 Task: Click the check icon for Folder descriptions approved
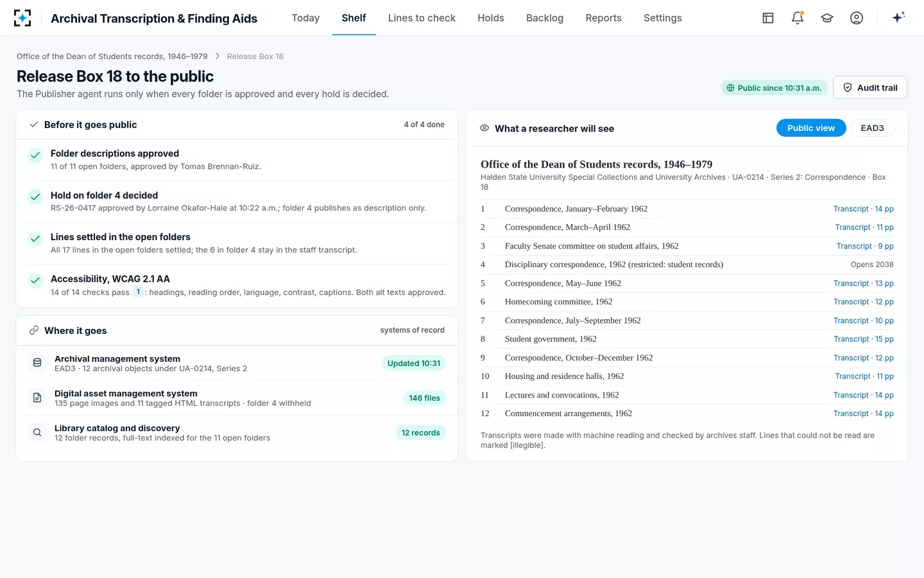click(35, 155)
